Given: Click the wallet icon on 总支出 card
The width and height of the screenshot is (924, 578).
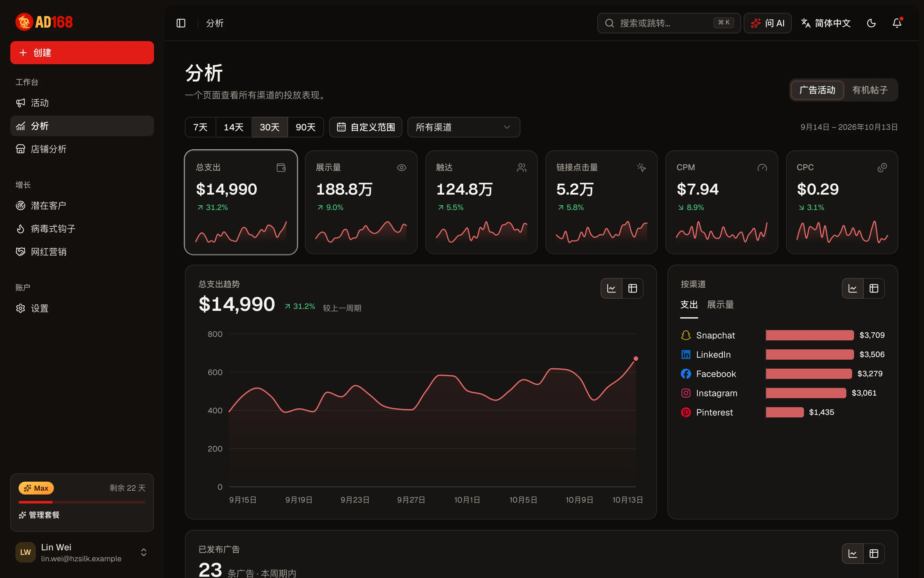Looking at the screenshot, I should pos(281,167).
